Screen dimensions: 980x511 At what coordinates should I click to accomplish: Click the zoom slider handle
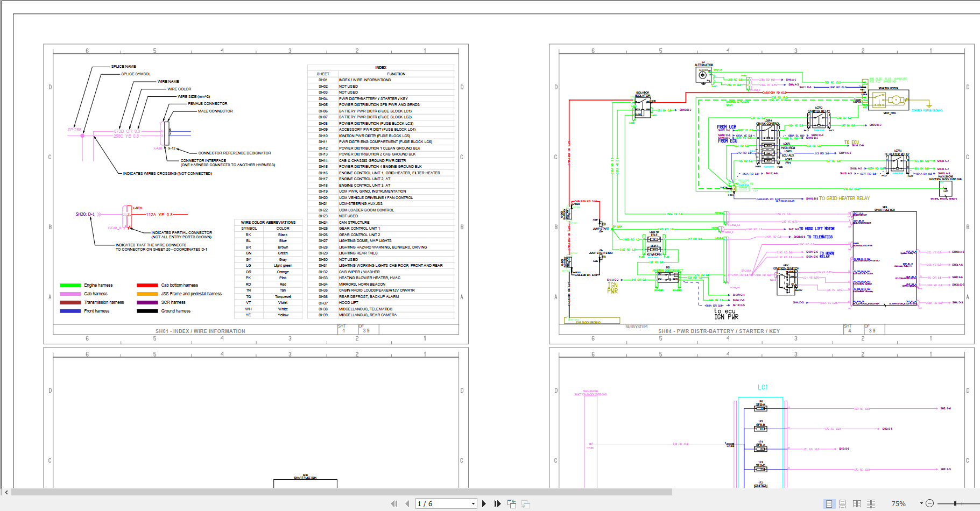(955, 504)
